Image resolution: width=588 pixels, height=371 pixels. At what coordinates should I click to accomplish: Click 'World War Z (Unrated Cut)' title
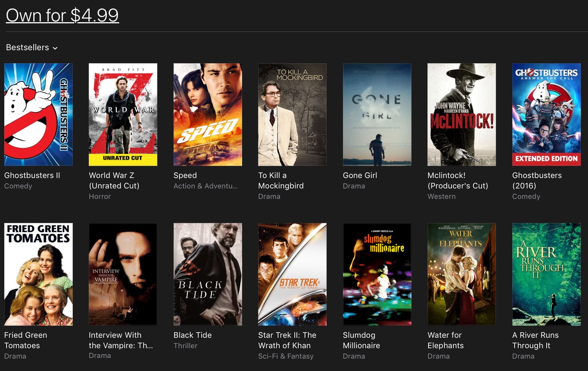[114, 181]
